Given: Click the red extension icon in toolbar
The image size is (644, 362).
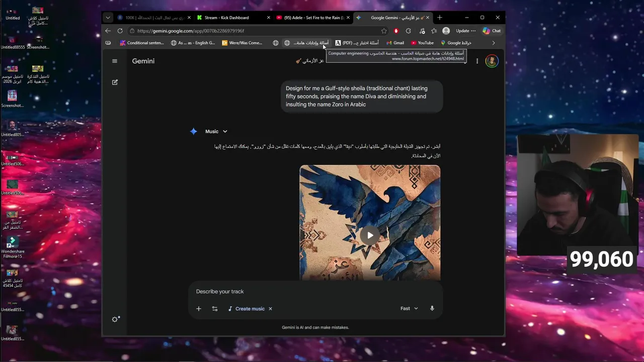Looking at the screenshot, I should point(396,31).
